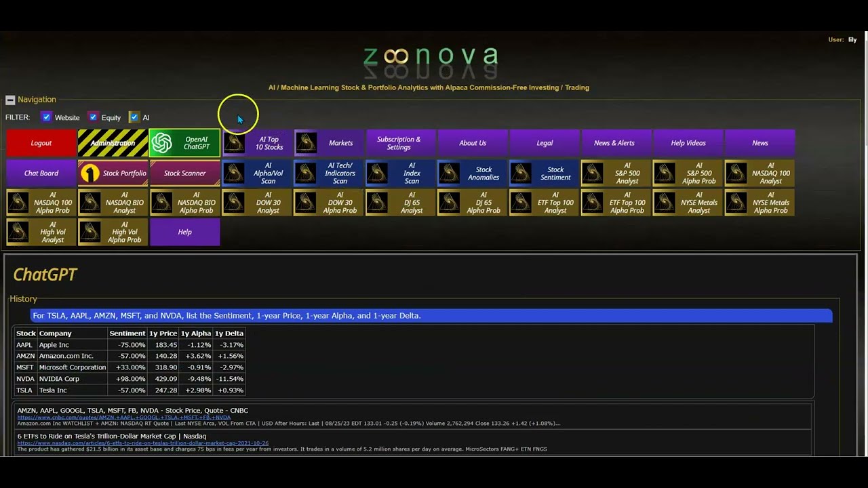Open Help Videos

click(688, 143)
